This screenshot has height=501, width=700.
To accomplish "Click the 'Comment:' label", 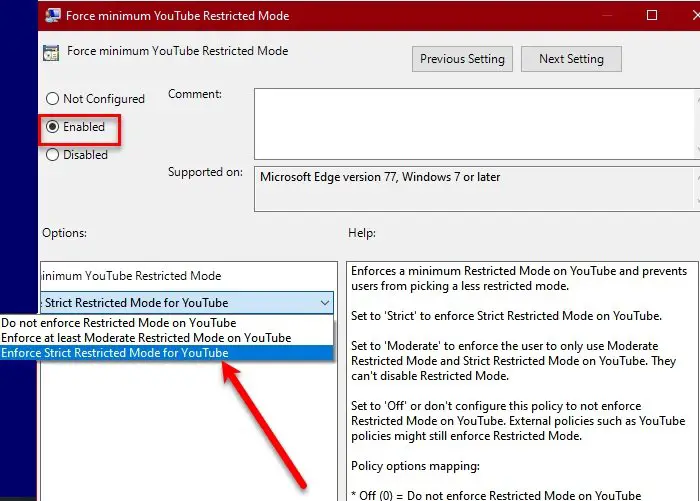I will click(x=195, y=94).
